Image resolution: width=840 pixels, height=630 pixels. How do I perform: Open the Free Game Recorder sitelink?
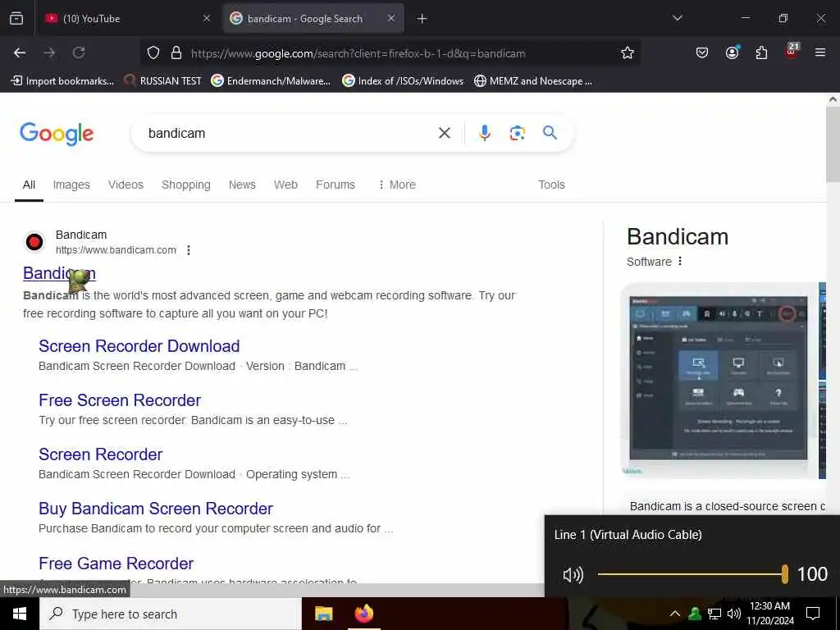click(116, 564)
